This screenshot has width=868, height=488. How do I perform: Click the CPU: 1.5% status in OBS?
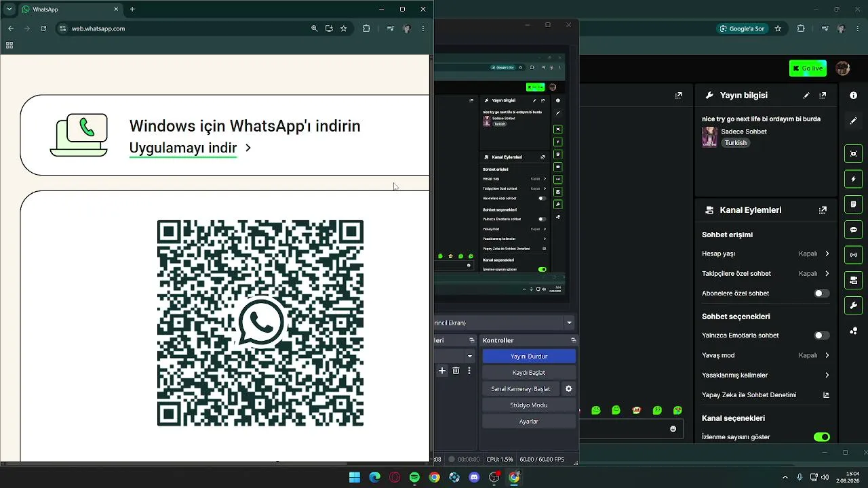[500, 460]
